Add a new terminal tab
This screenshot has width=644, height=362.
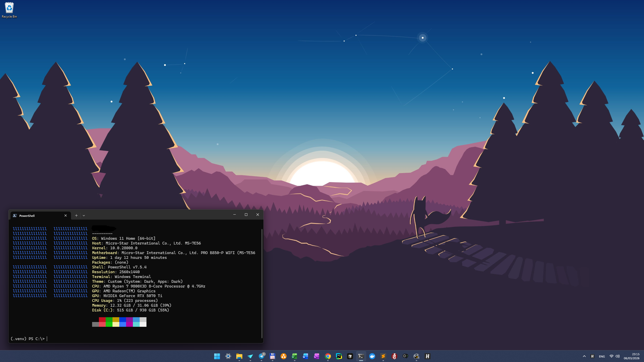coord(76,216)
